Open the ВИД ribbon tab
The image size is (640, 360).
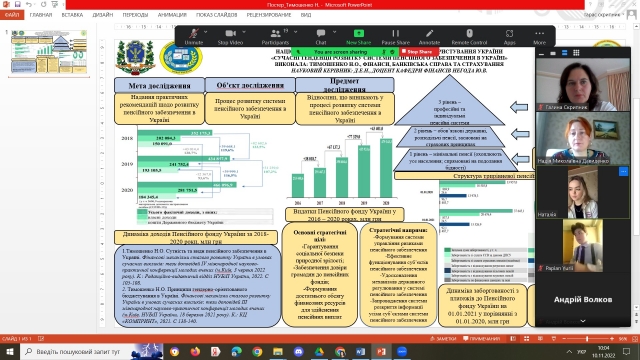point(306,15)
